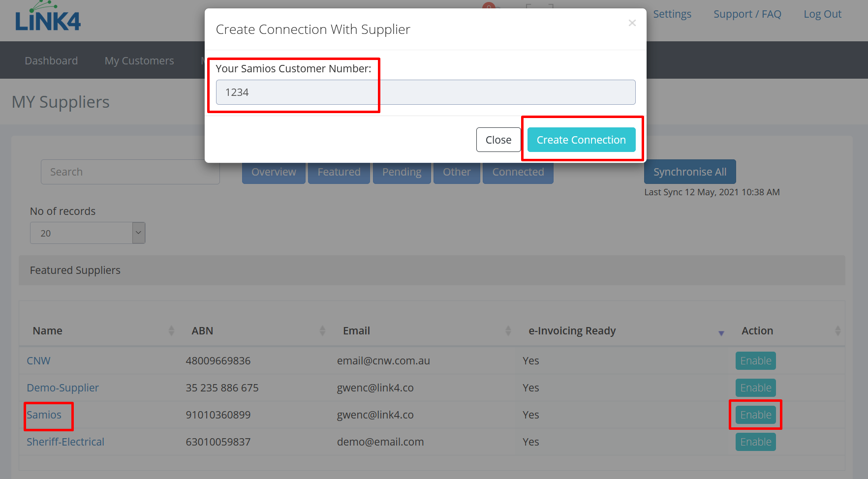Enable the Demo-Supplier connection
The height and width of the screenshot is (479, 868).
(755, 388)
